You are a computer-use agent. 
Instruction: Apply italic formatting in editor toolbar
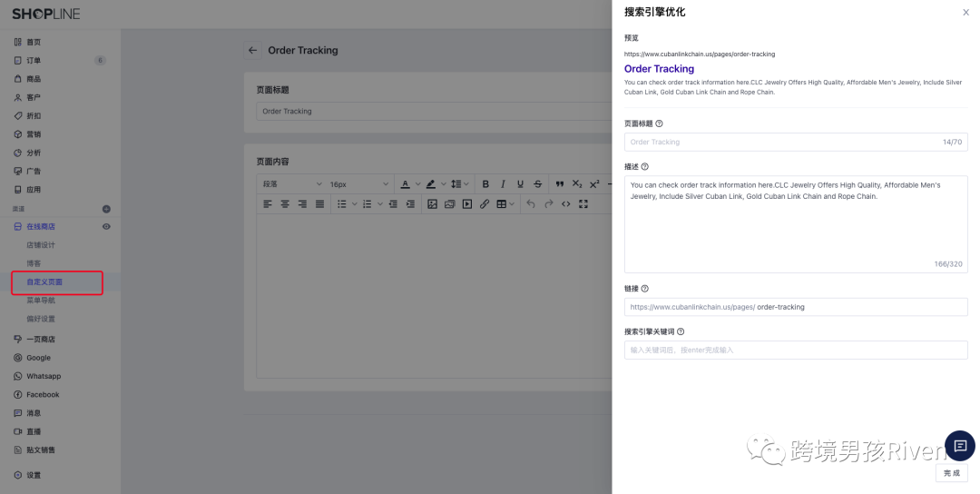503,183
